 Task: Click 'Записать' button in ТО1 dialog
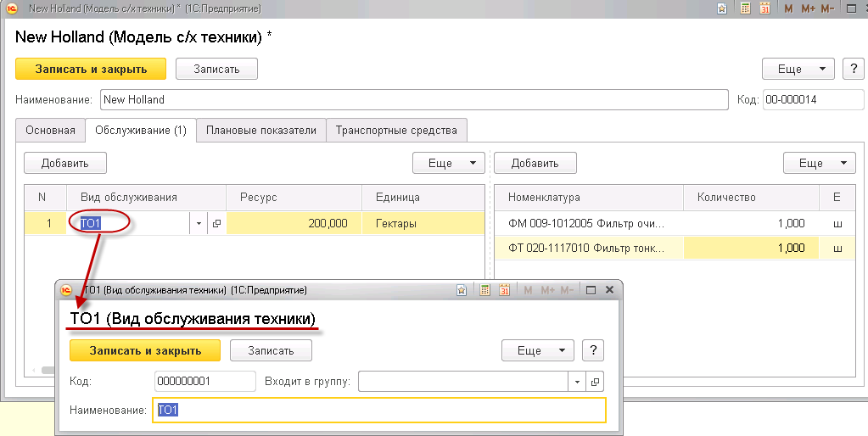coord(271,350)
